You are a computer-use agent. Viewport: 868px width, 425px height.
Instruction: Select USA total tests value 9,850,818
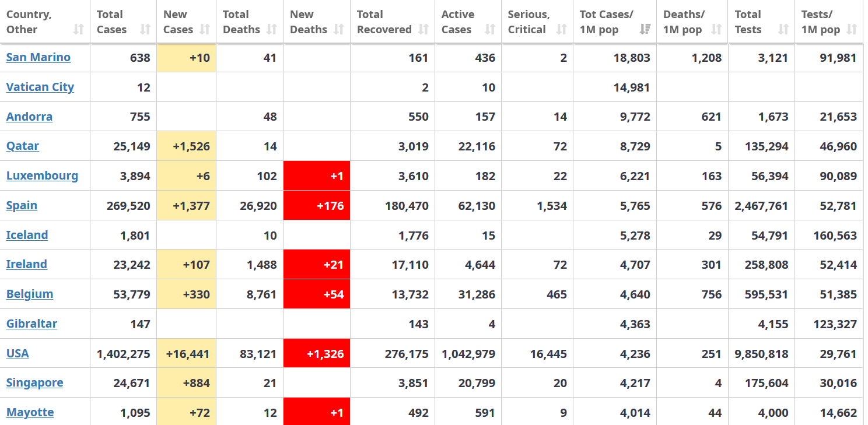tap(762, 354)
